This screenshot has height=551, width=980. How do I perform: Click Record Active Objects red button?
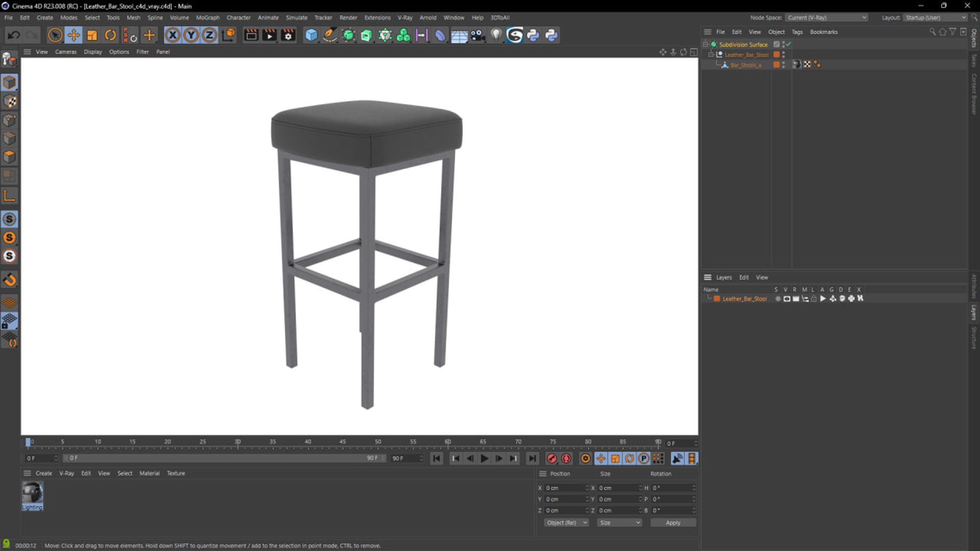[x=552, y=459]
